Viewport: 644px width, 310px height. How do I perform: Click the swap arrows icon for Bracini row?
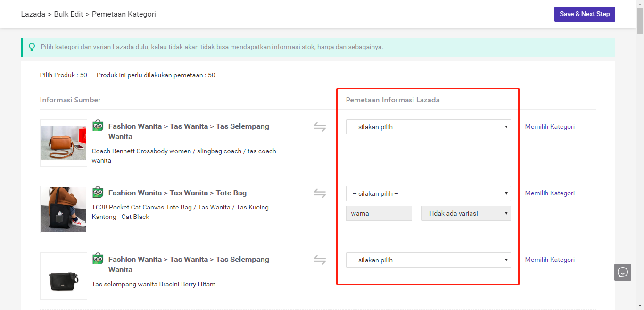[x=320, y=260]
